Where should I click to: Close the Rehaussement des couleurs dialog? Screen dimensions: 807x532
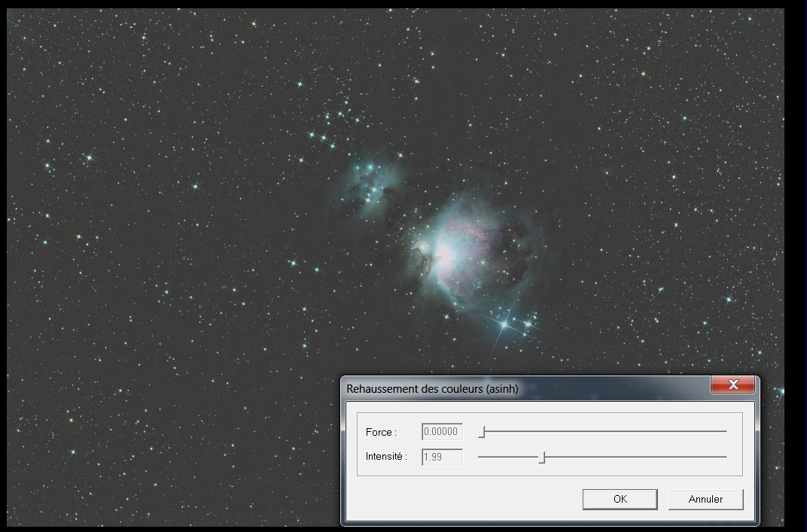(732, 385)
